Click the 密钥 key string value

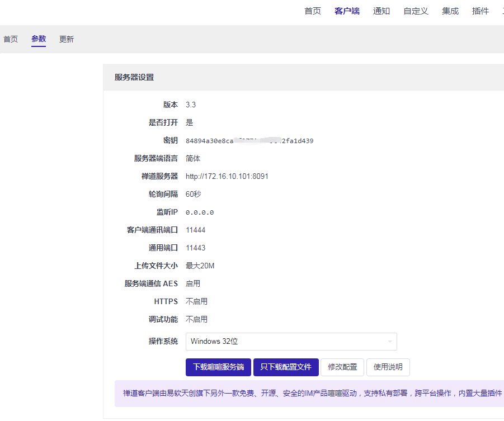(x=249, y=141)
